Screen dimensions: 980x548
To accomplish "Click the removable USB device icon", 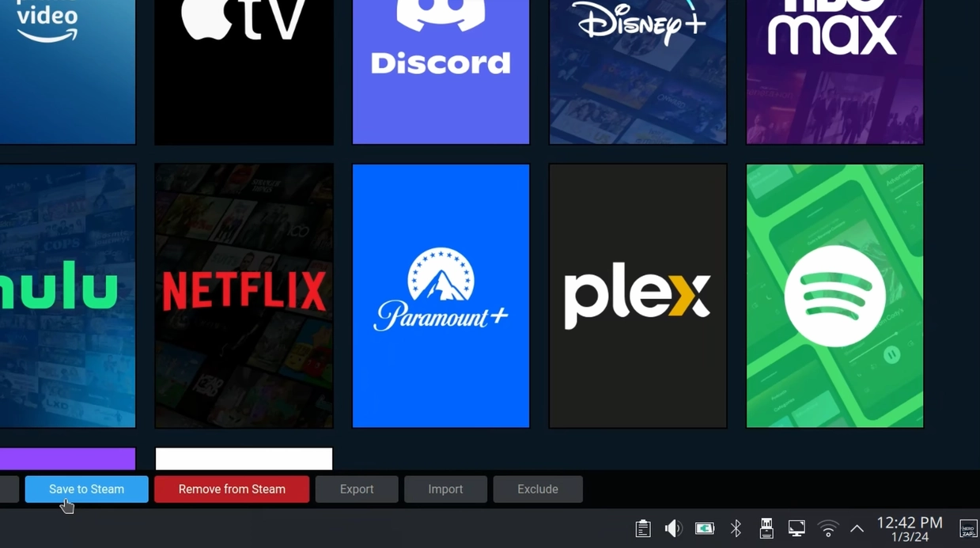I will pos(766,528).
